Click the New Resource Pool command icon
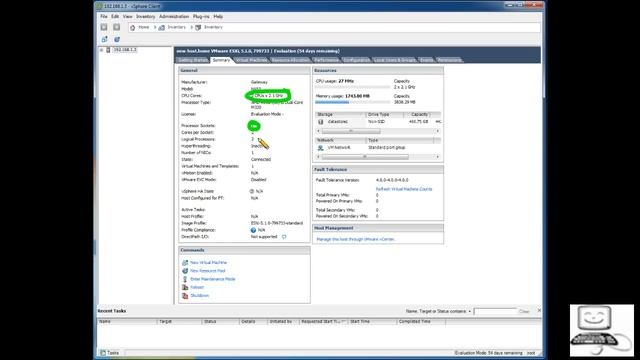The height and width of the screenshot is (360, 640). click(x=185, y=271)
